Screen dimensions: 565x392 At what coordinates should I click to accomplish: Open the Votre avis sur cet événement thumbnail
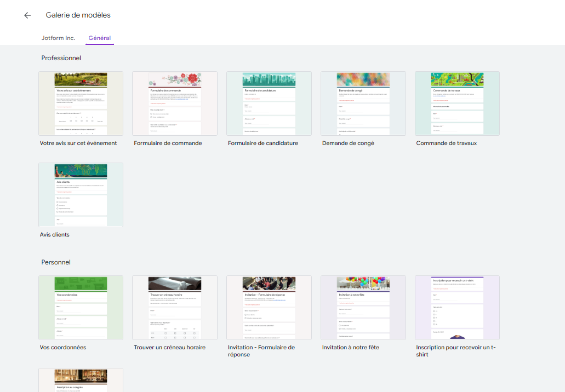point(81,103)
